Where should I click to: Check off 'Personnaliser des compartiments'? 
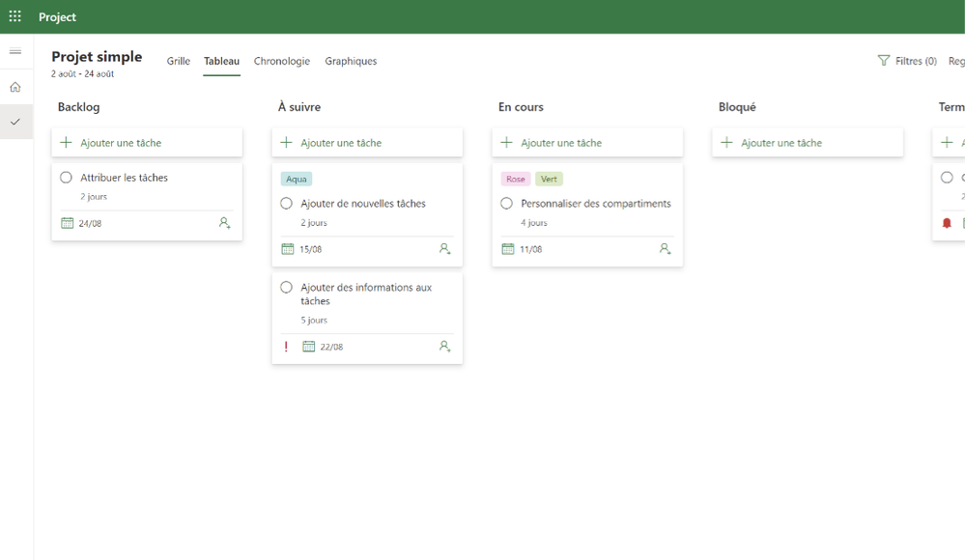click(506, 203)
